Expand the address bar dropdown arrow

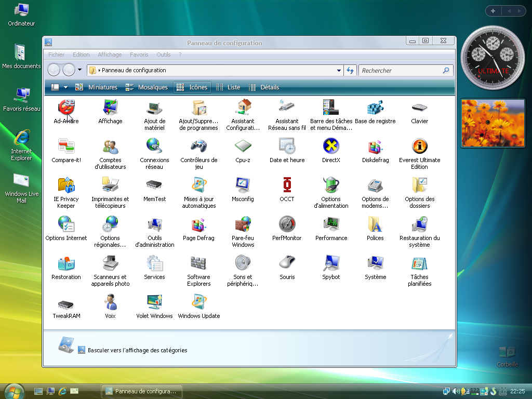(339, 71)
